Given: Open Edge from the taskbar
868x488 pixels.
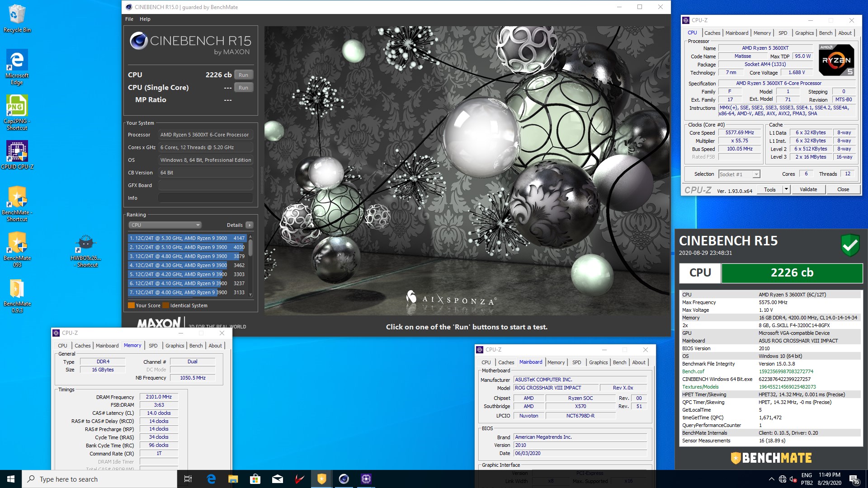Looking at the screenshot, I should (211, 479).
